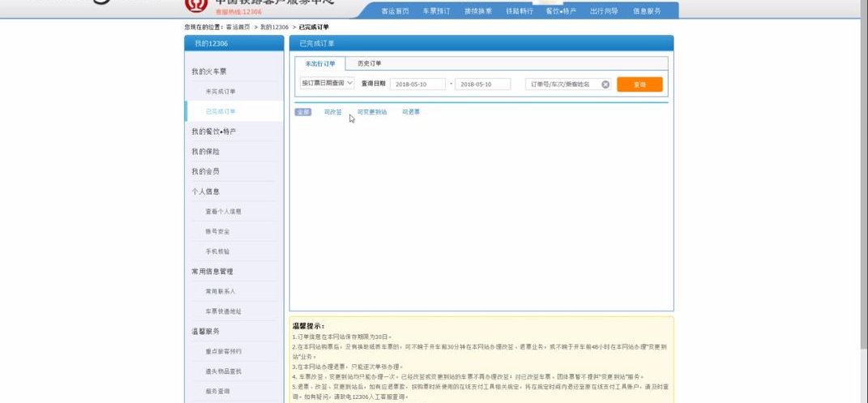
Task: Open 我的餐饮•特产 in the sidebar
Action: point(214,131)
